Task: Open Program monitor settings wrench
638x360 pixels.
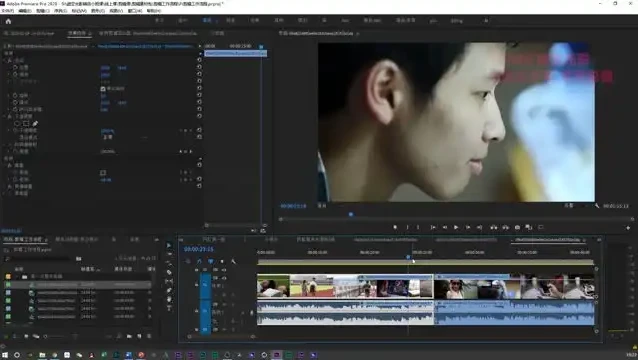Action: click(x=597, y=206)
